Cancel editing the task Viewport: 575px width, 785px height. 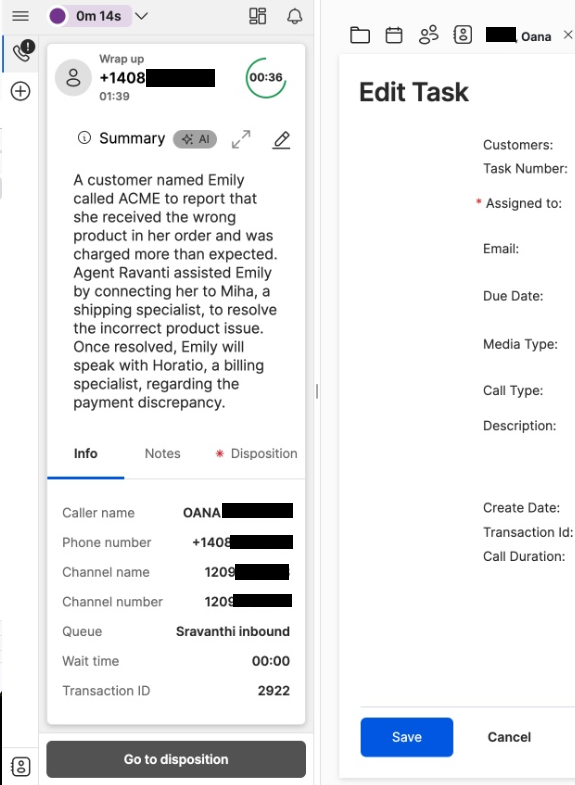click(509, 737)
